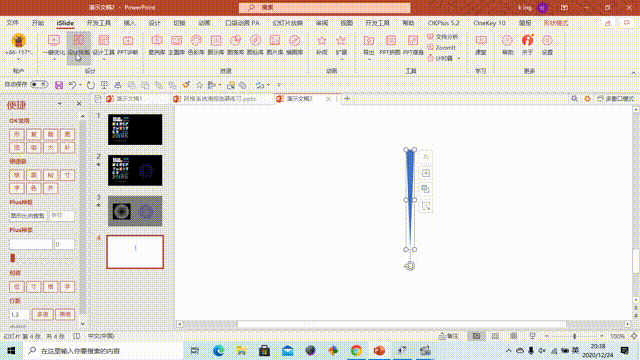Click the Windows Start button
Viewport: 640px width, 360px height.
pyautogui.click(x=11, y=351)
